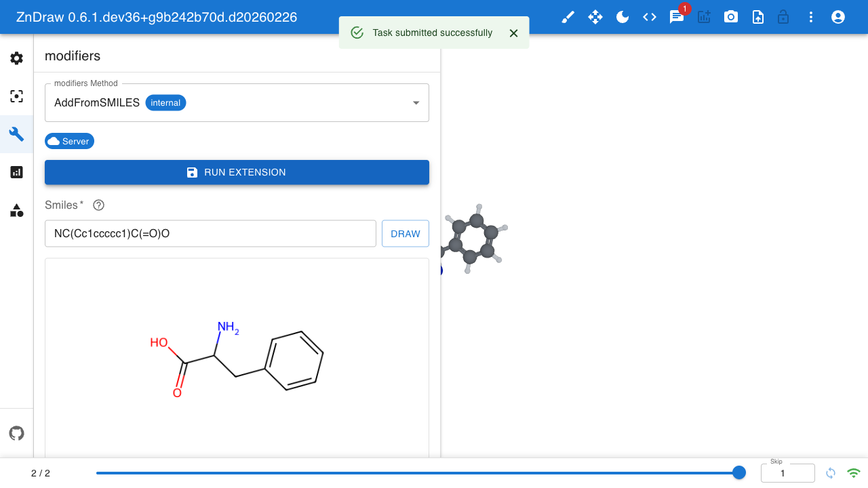The height and width of the screenshot is (488, 868).
Task: Open the chat messages icon with badge
Action: (x=677, y=17)
